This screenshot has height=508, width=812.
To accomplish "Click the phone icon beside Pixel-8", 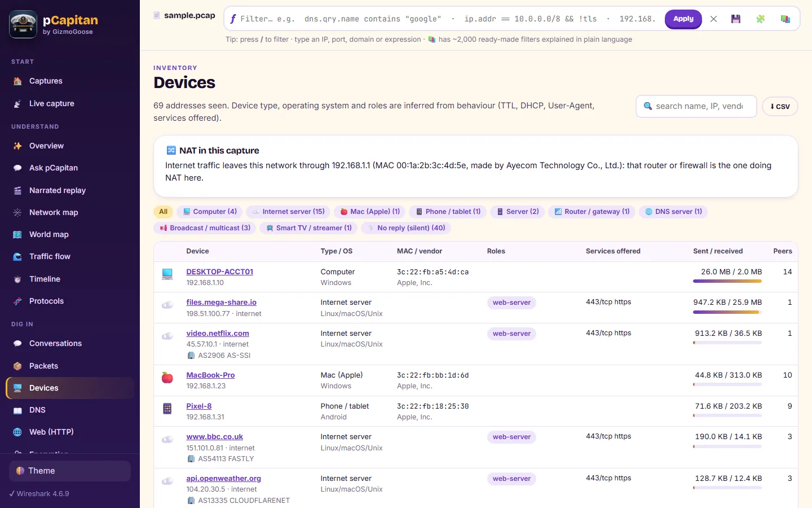I will pos(167,409).
